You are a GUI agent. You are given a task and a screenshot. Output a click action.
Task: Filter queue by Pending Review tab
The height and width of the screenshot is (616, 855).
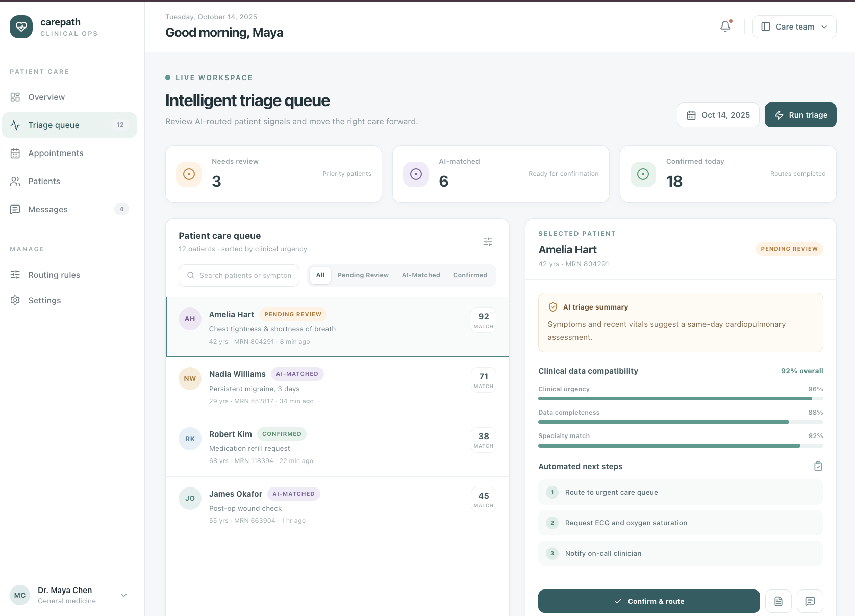click(363, 275)
